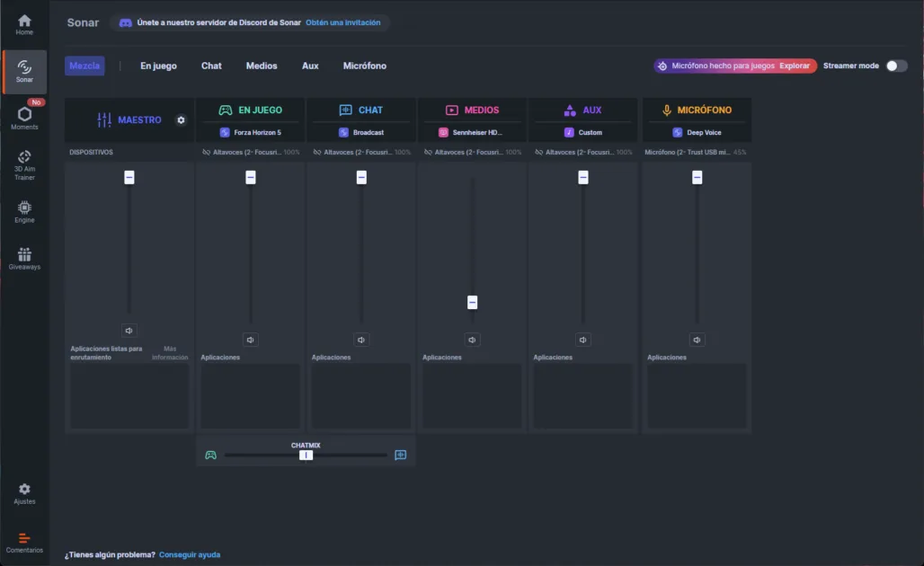Mute the Micrófono channel
The height and width of the screenshot is (566, 924).
point(697,340)
